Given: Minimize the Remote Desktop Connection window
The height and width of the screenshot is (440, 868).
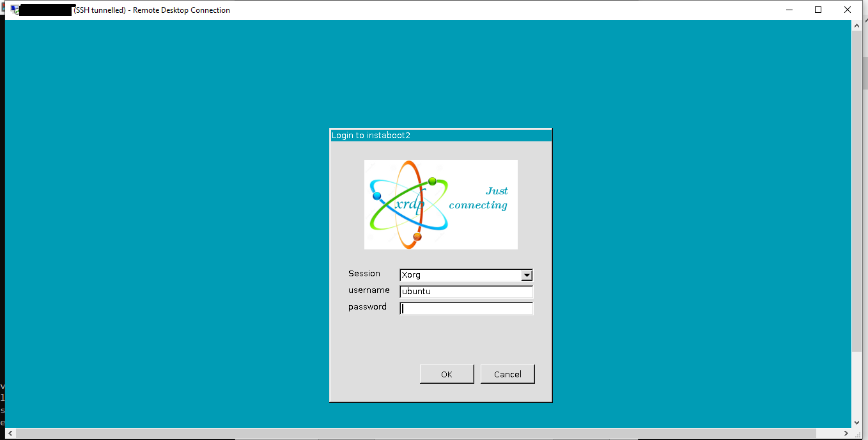Looking at the screenshot, I should pos(788,10).
